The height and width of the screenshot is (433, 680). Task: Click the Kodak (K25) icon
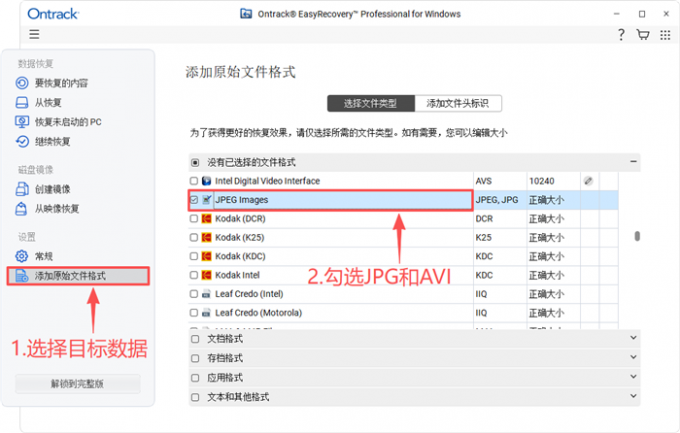click(x=207, y=237)
